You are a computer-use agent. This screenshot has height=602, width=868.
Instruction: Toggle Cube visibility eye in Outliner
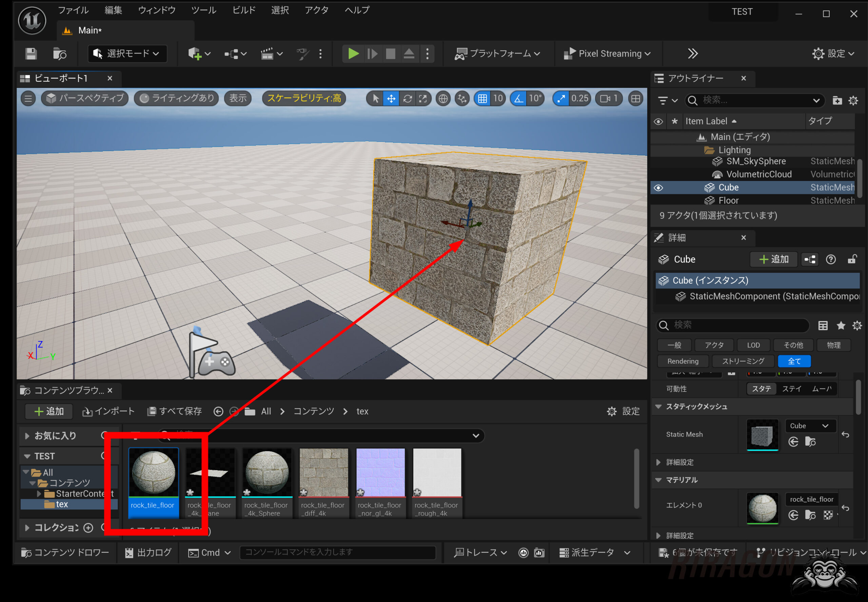point(658,187)
